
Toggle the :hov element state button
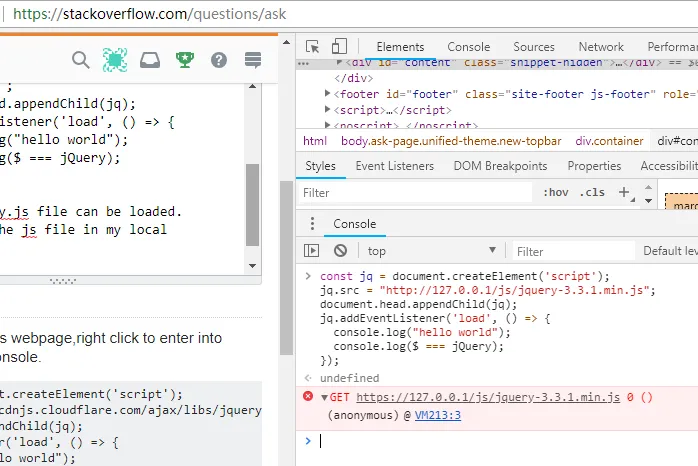click(x=556, y=193)
